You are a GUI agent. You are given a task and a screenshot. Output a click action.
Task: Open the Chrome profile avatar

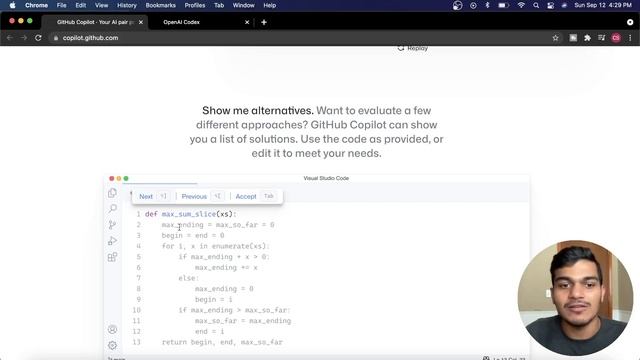tap(616, 38)
